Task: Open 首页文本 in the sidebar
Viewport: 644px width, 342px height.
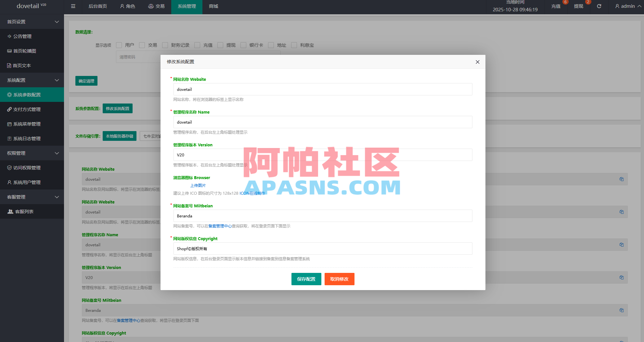Action: [x=32, y=66]
